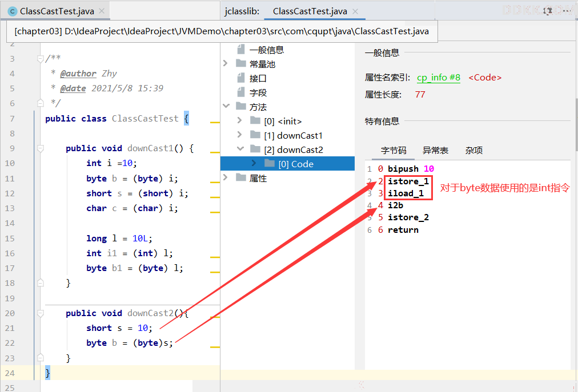Click the i2b bytecode instruction

(395, 205)
